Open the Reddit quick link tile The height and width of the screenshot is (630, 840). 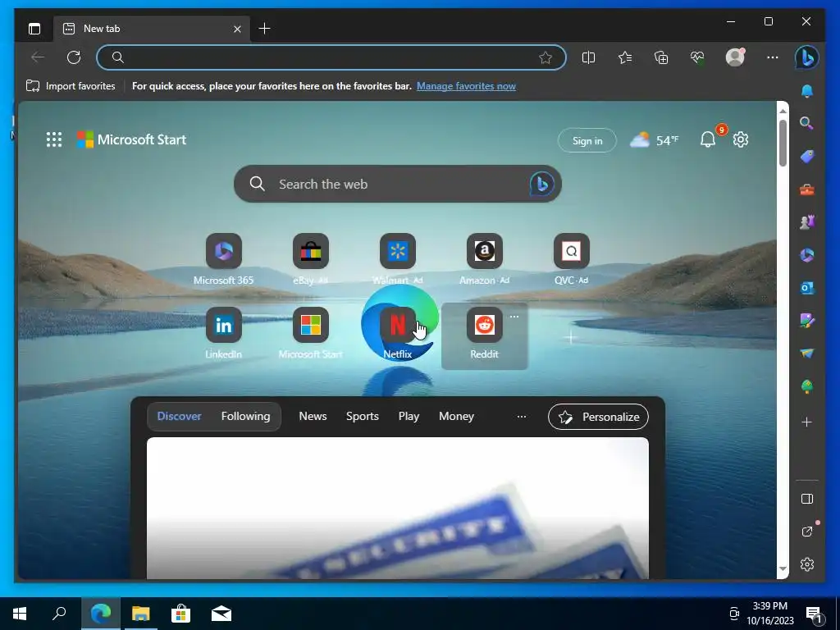pos(484,336)
